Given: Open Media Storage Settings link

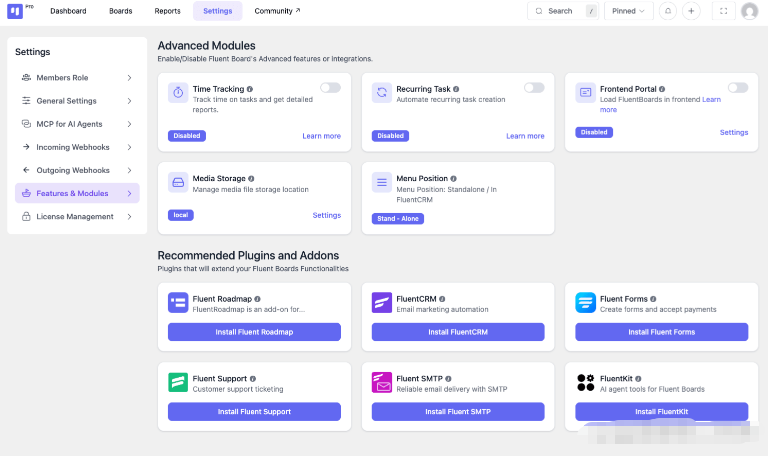Looking at the screenshot, I should pos(327,216).
